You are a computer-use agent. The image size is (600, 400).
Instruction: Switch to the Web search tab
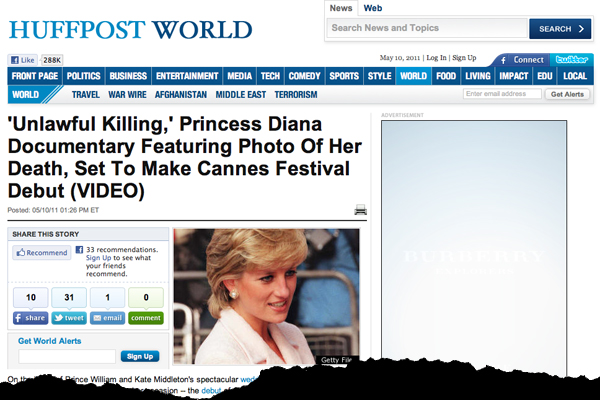click(x=373, y=8)
